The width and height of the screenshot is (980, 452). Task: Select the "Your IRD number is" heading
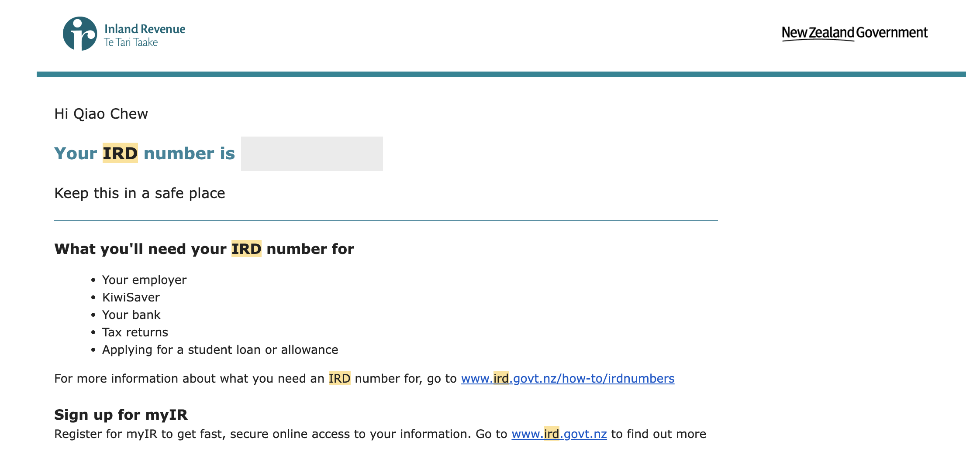[145, 154]
